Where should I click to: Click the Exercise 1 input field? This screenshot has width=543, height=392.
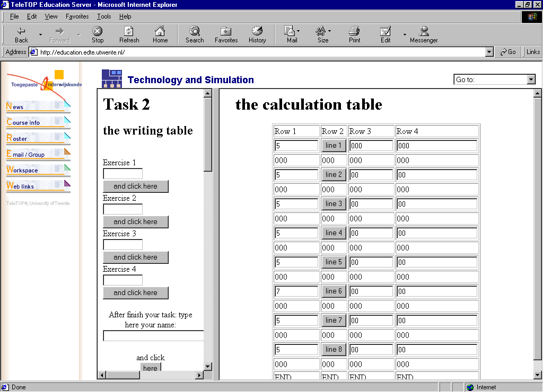(122, 174)
